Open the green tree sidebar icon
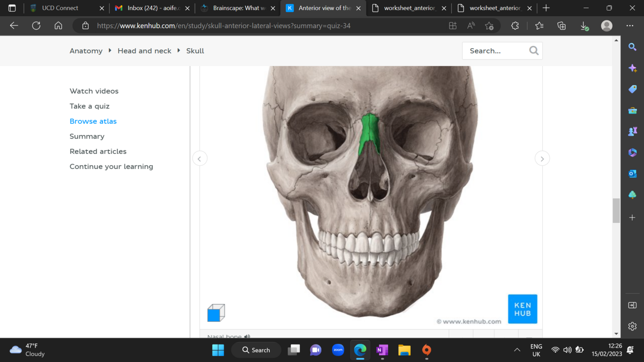This screenshot has height=362, width=644. (632, 195)
